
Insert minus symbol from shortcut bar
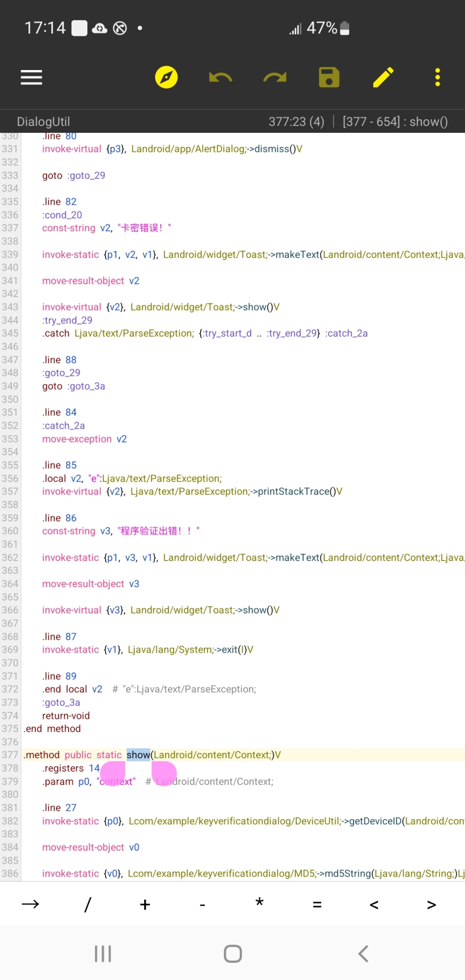[x=203, y=906]
